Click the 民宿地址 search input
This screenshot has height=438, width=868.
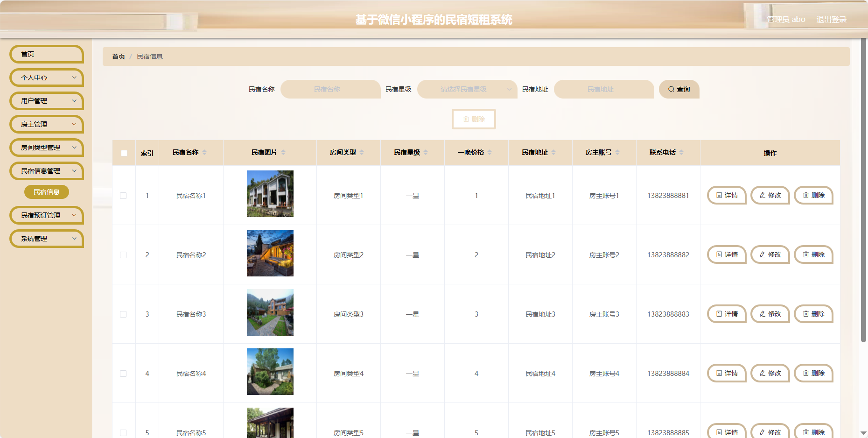tap(604, 89)
